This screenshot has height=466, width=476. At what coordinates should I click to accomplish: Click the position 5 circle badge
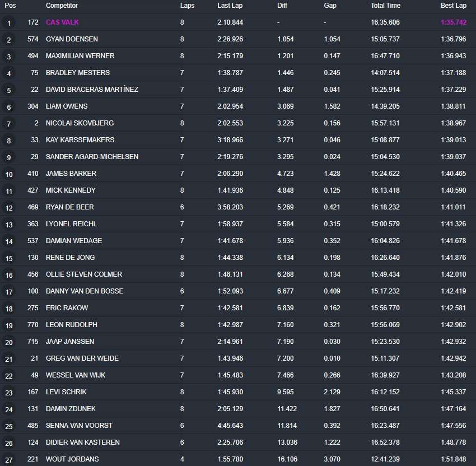click(x=9, y=90)
